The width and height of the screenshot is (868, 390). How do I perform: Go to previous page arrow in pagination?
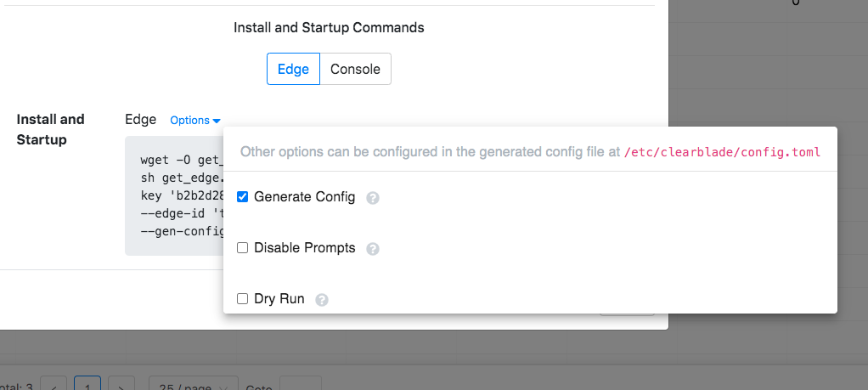54,385
